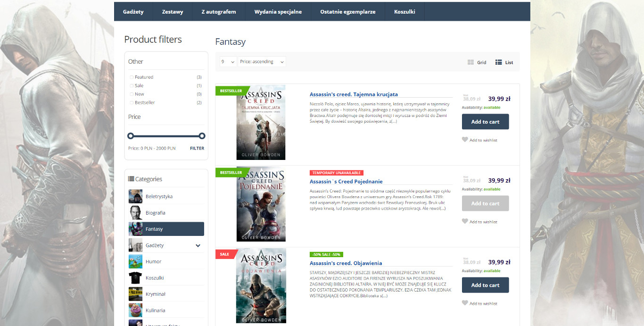Click the Tajemna krucjata book cover
This screenshot has height=326, width=644.
(x=261, y=123)
